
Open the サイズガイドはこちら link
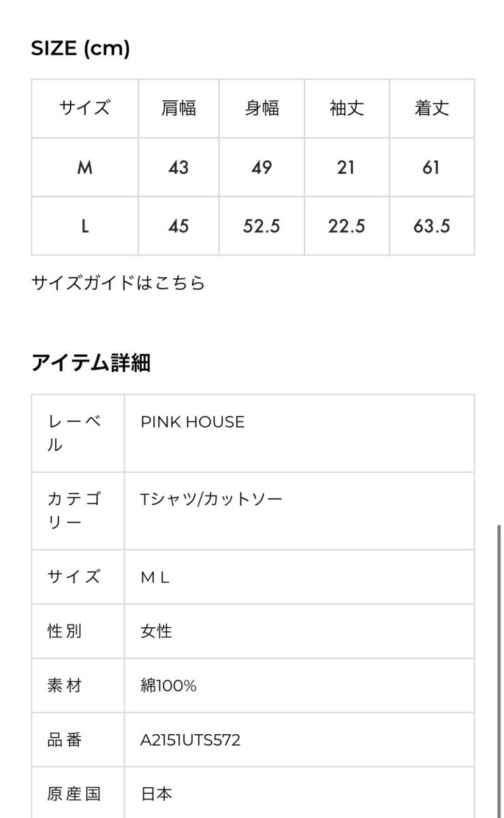pos(118,283)
